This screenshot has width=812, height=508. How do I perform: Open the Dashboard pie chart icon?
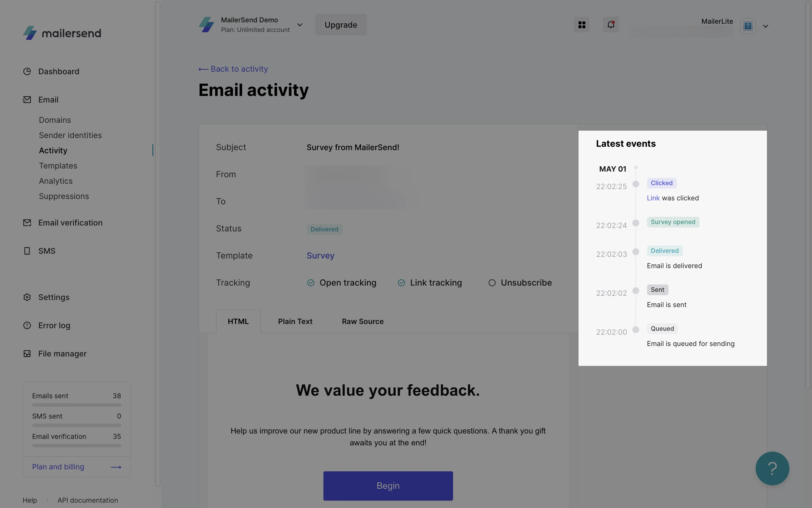(27, 71)
